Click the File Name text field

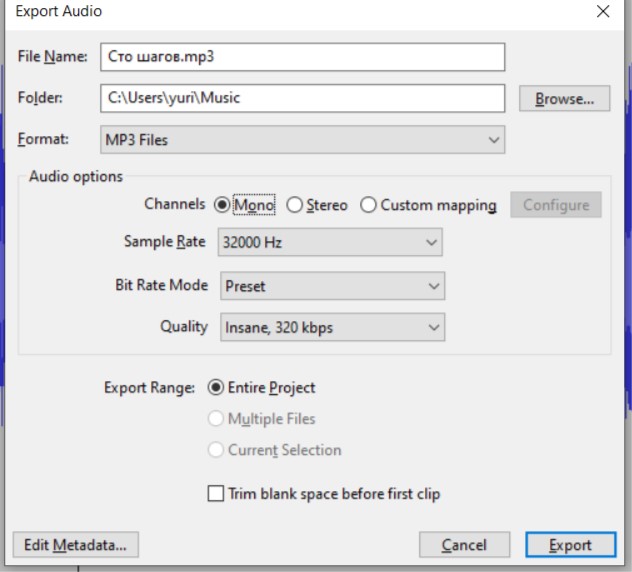pyautogui.click(x=301, y=57)
